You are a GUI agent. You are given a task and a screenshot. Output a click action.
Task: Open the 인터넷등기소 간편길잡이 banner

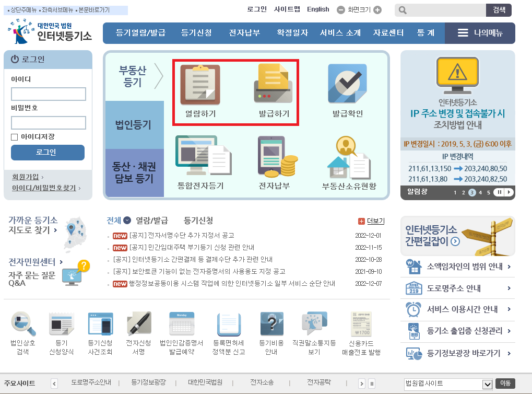pyautogui.click(x=458, y=236)
